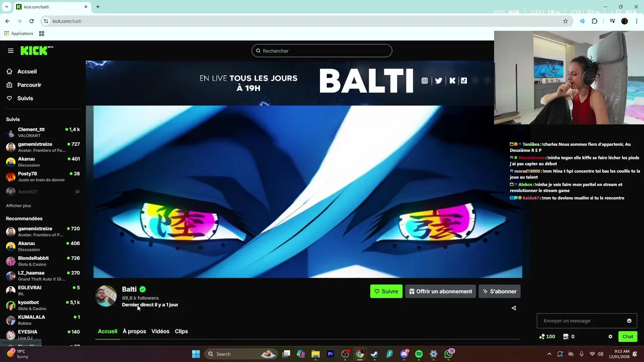Switch to the Clips tab
This screenshot has width=644, height=362.
181,331
